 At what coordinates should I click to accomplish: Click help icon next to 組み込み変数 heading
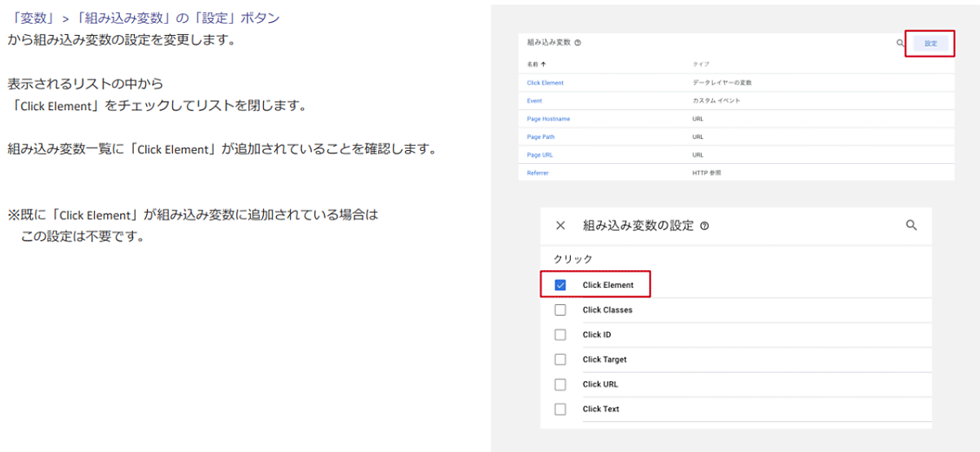(x=578, y=43)
